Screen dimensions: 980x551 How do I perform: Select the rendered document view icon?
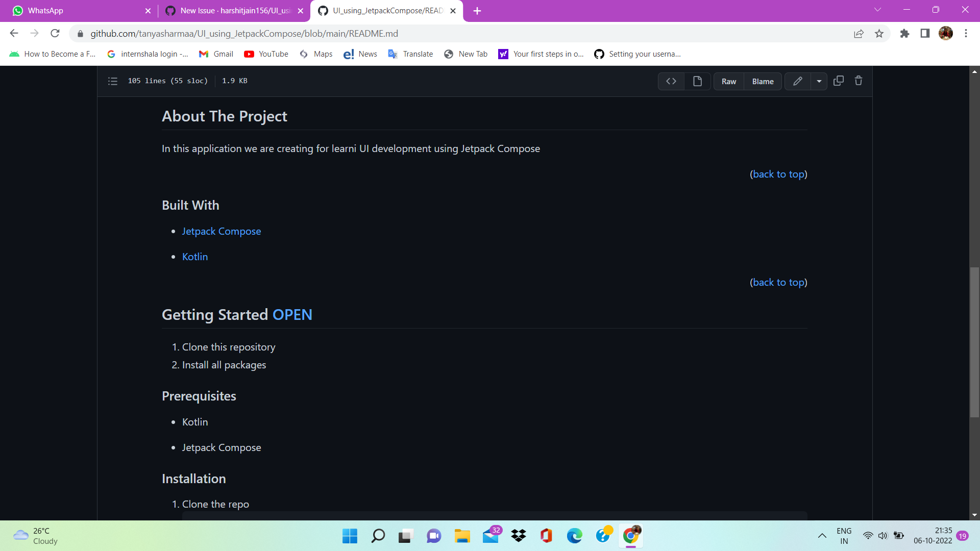pyautogui.click(x=697, y=81)
